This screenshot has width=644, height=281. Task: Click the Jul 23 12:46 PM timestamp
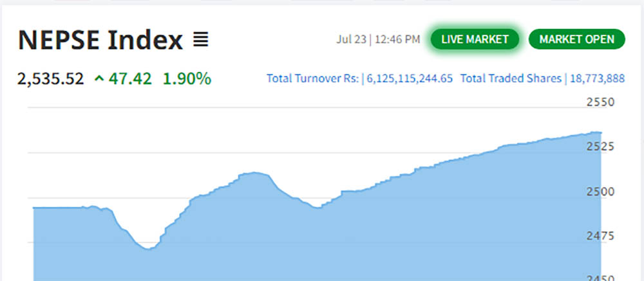[x=378, y=39]
